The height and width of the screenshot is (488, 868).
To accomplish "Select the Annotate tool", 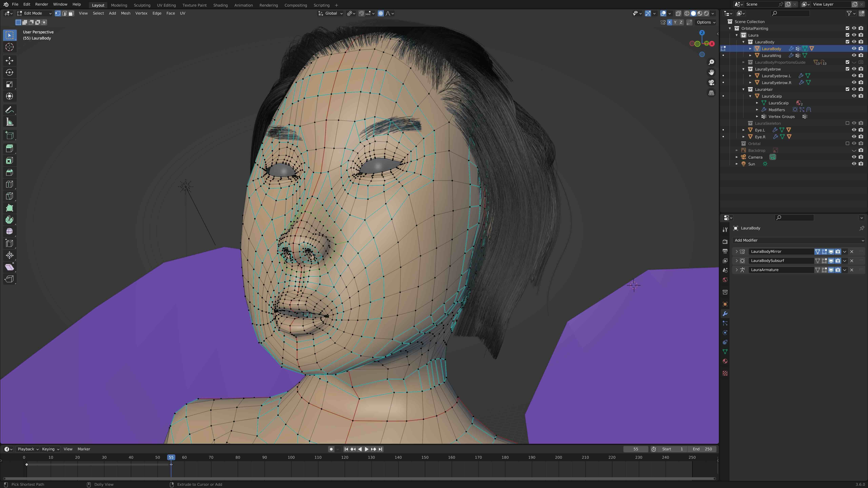I will coord(9,110).
